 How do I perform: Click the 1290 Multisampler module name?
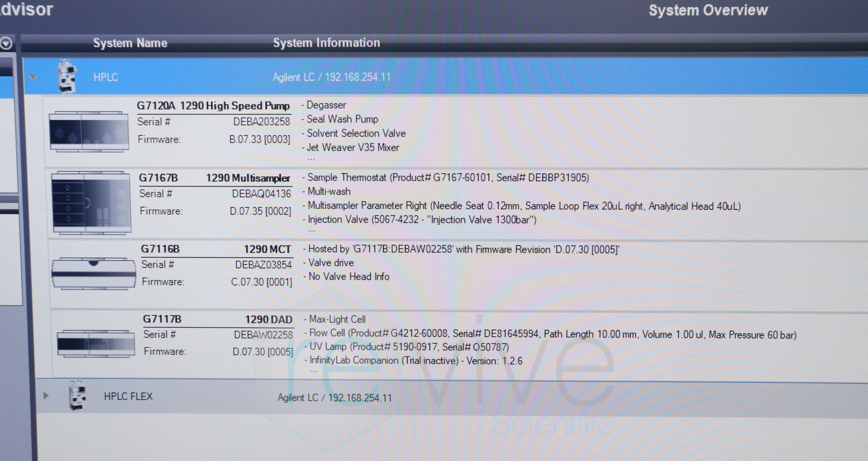pos(248,178)
